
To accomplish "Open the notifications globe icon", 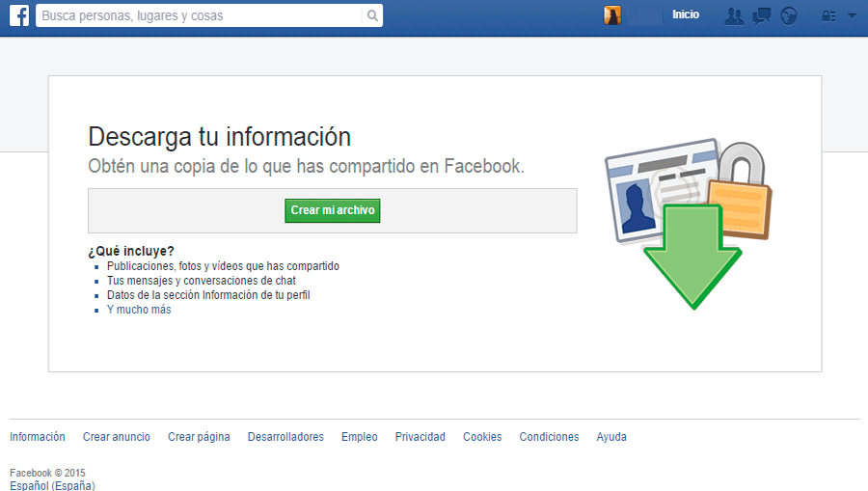I will point(789,16).
